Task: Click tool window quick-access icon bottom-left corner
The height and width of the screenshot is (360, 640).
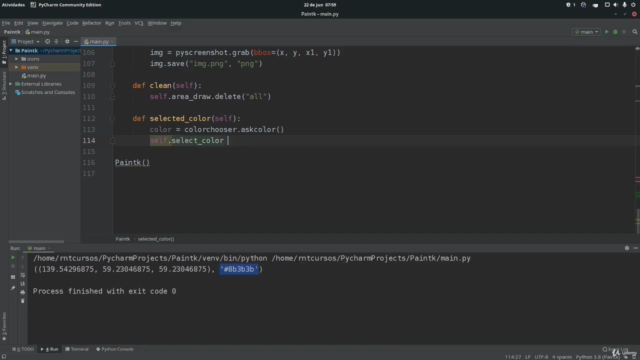Action: 4,357
